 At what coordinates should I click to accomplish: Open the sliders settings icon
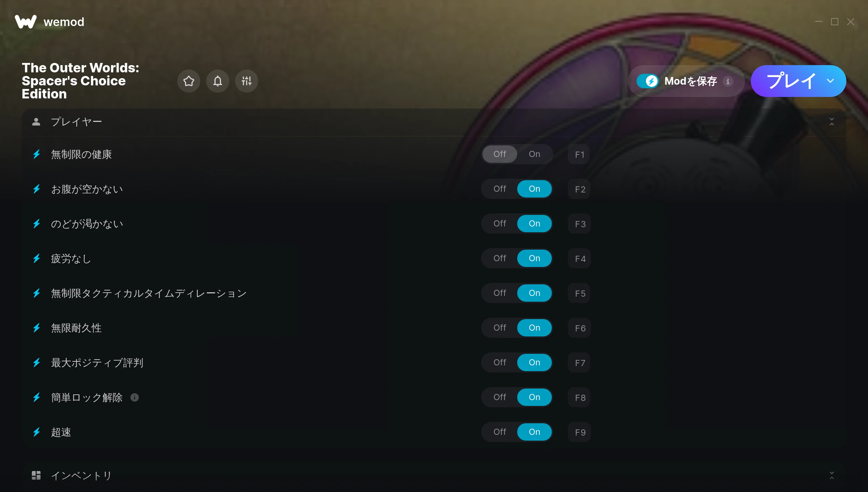tap(247, 81)
